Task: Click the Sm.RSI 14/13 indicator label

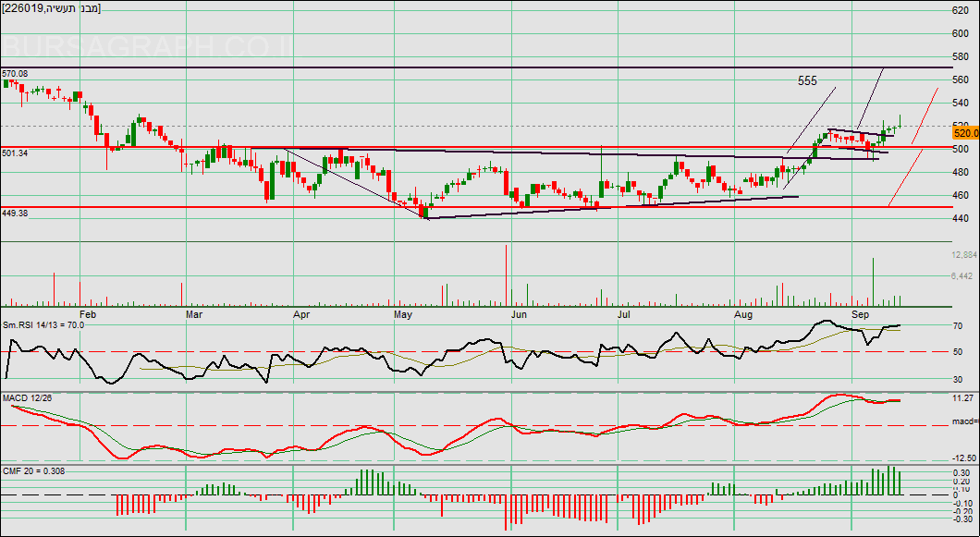Action: (x=43, y=324)
